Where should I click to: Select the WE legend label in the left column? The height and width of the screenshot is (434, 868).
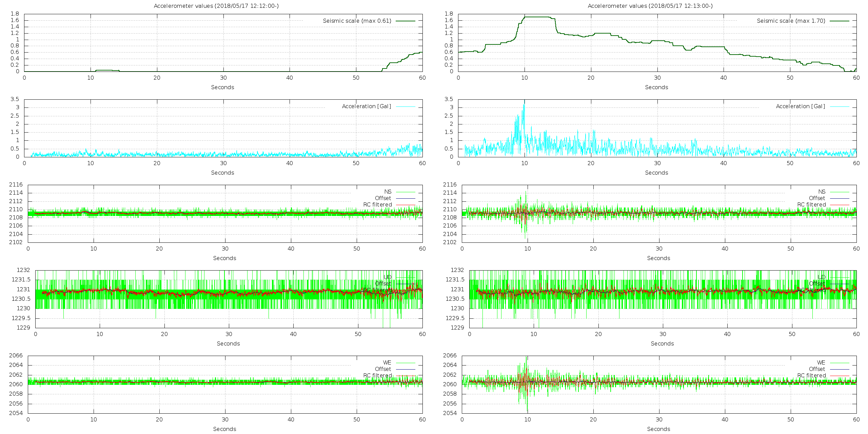(387, 363)
